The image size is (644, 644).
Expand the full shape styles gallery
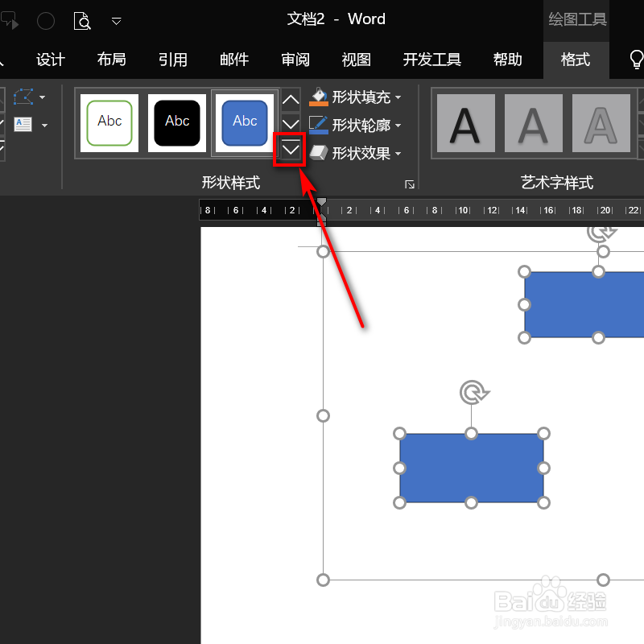(291, 150)
